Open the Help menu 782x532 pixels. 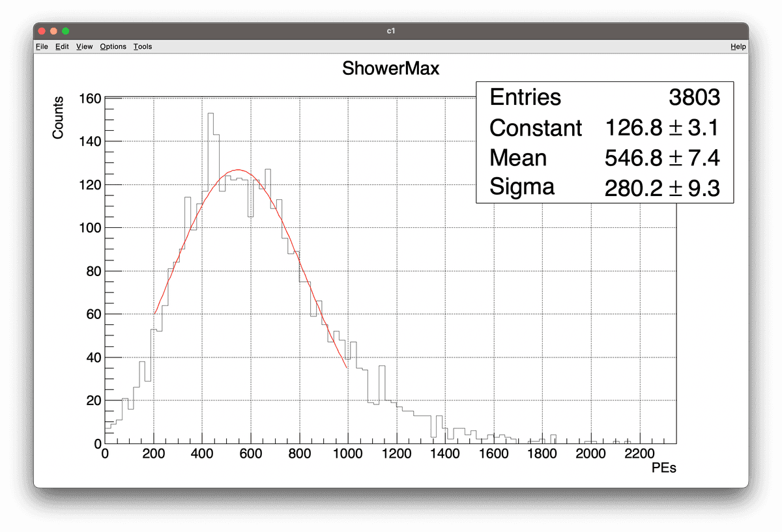click(x=738, y=47)
